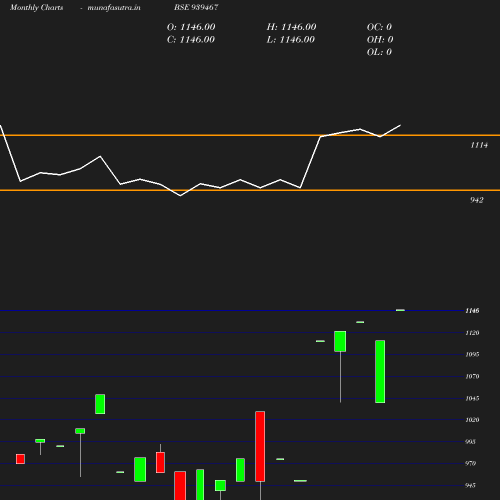The width and height of the screenshot is (500, 500).
Task: Click the high value "H: 1146.00"
Action: pos(291,27)
